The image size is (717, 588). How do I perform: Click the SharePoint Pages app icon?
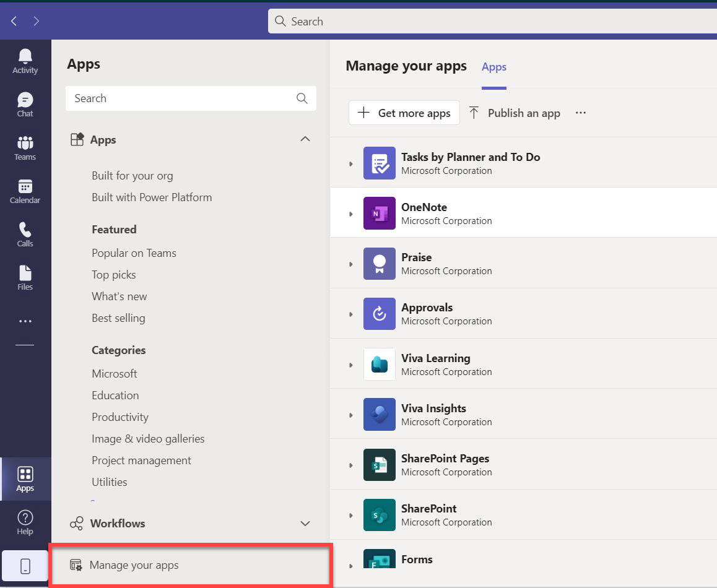click(x=379, y=465)
